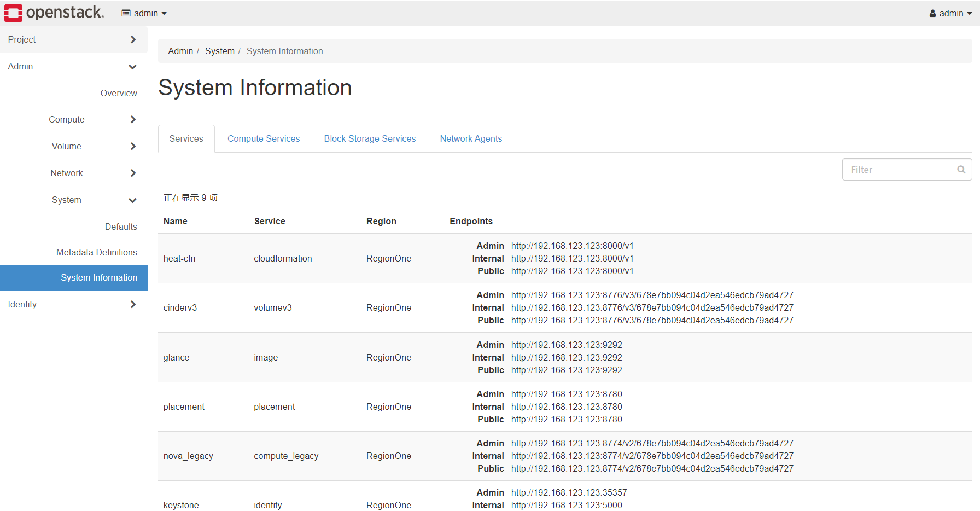Click heat-cfn Admin endpoint URL
Viewport: 980px width, 511px height.
click(572, 246)
